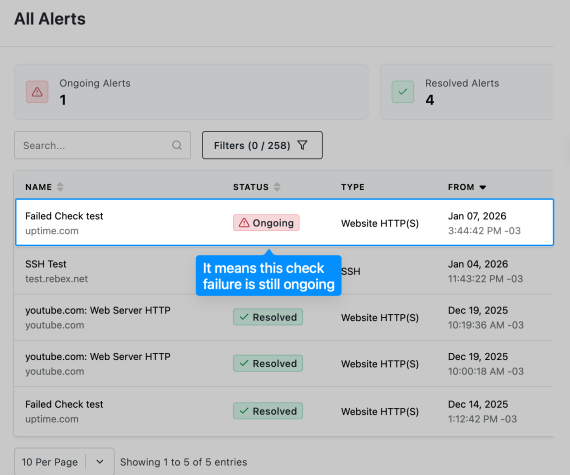Click Resolved badge on Dec 14 alert

pos(268,411)
